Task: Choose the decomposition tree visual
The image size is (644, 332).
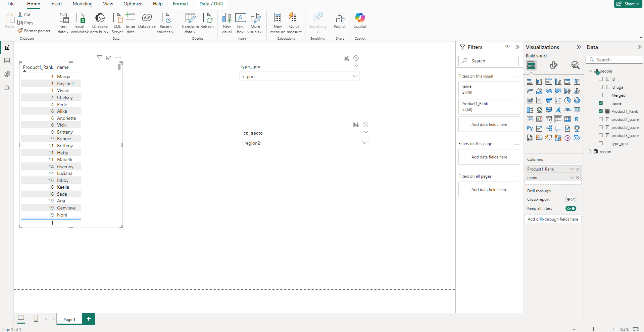Action: point(548,129)
